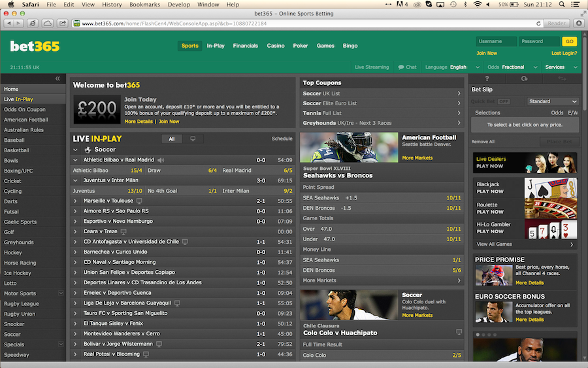Click View All Games link
This screenshot has width=588, height=368.
click(525, 244)
